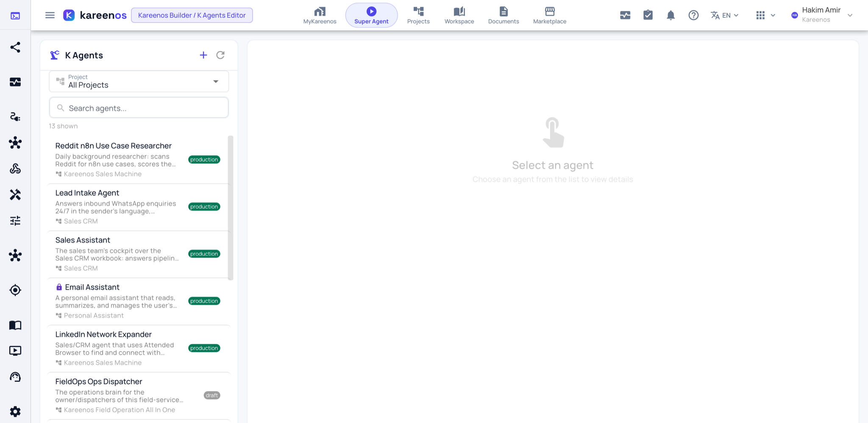
Task: Open the heartbeat monitor icon in left sidebar
Action: (15, 82)
